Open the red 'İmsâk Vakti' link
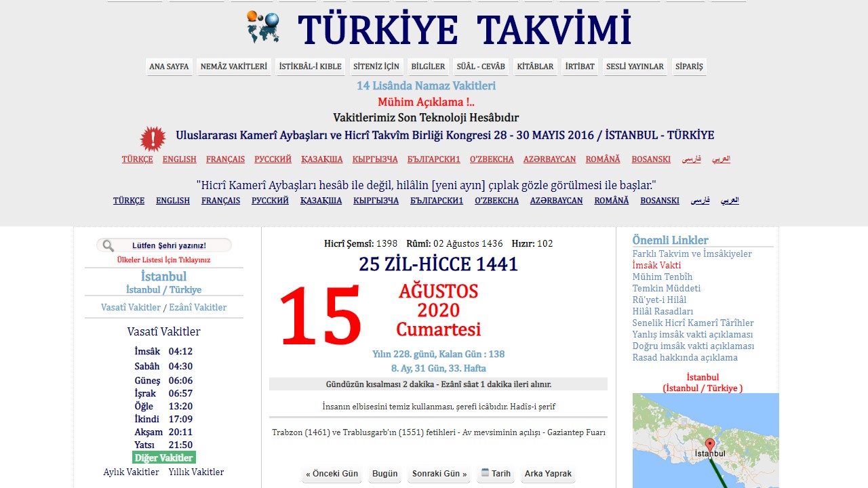This screenshot has width=868, height=488. click(657, 266)
